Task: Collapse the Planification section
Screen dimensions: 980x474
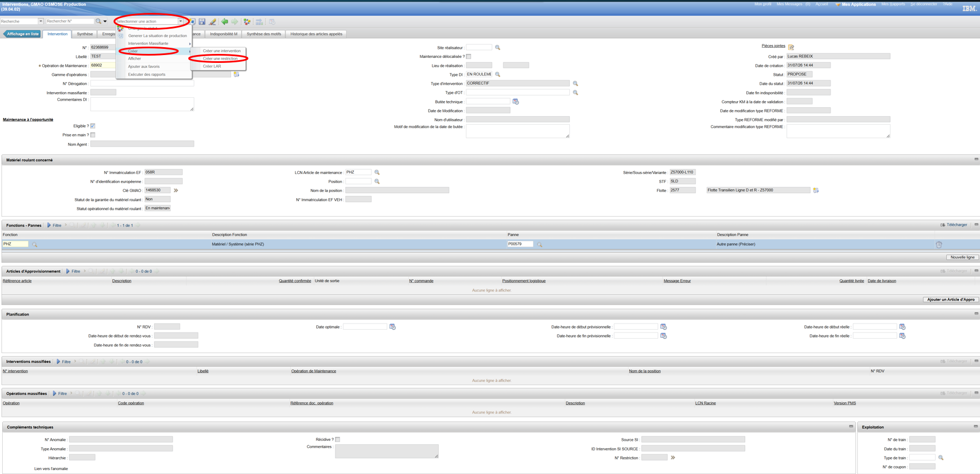Action: pos(976,314)
